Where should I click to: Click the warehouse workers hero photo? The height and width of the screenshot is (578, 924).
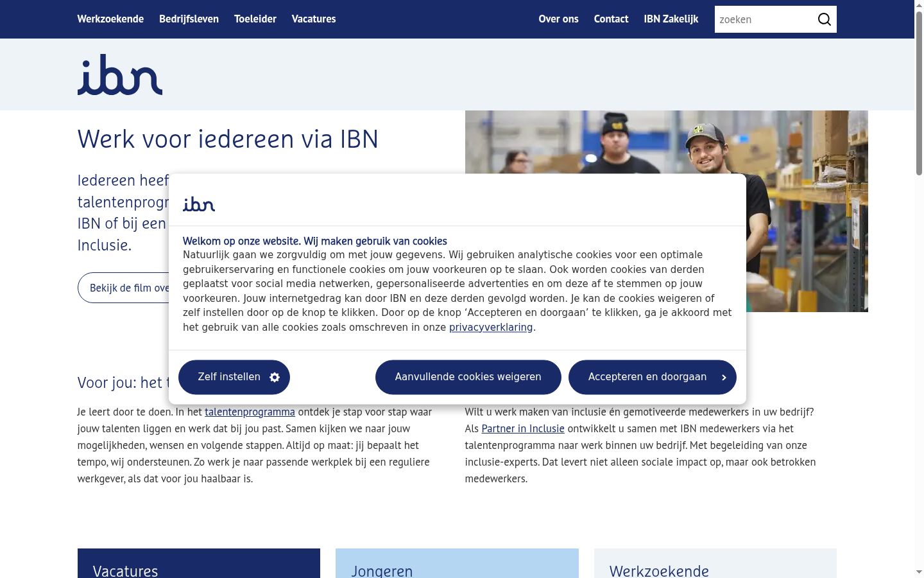pos(666,142)
